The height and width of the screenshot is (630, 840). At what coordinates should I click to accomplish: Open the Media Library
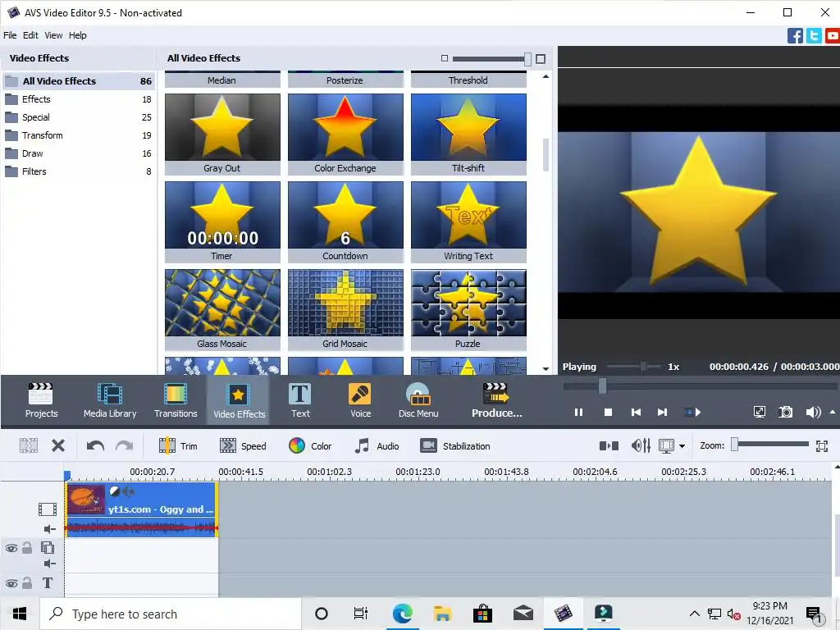tap(110, 400)
